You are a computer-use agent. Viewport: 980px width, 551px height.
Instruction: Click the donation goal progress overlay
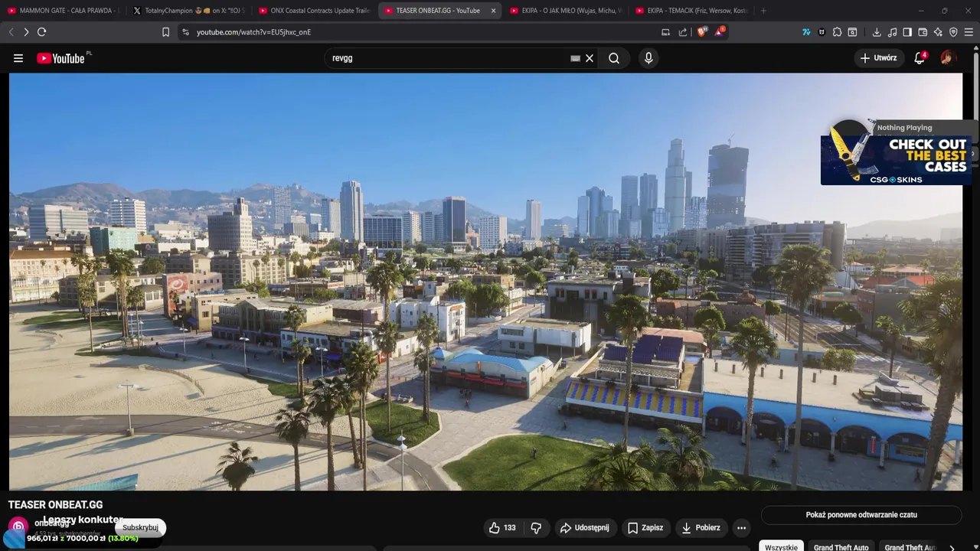[x=83, y=539]
